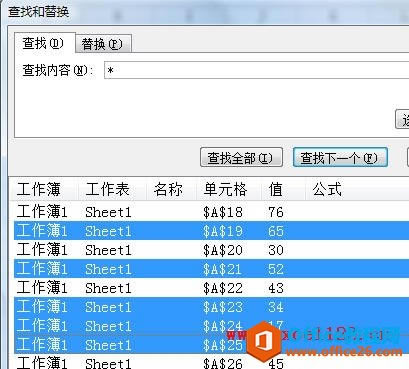Sort results by 工作簿 column header
Screen dimensions: 409x369
tap(44, 189)
